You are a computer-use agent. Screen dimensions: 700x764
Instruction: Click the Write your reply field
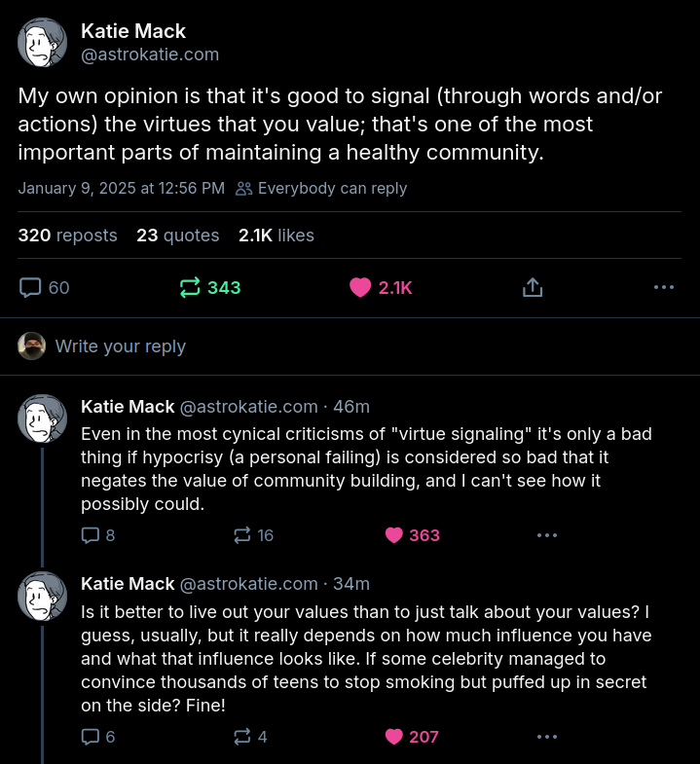coord(121,346)
